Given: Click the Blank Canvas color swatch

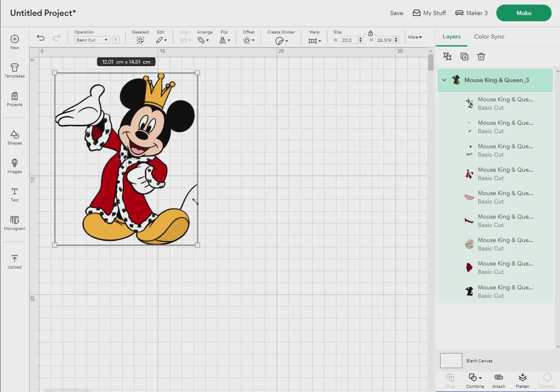Looking at the screenshot, I should (451, 361).
